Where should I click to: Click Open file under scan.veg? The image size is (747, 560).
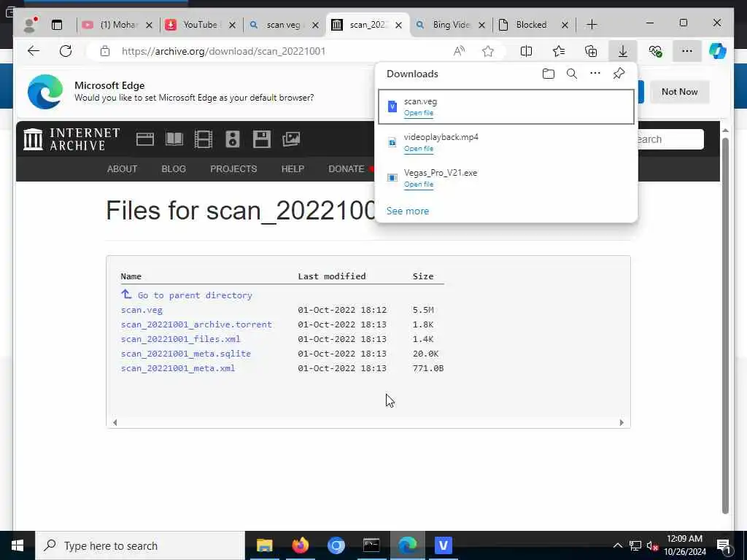(x=419, y=113)
